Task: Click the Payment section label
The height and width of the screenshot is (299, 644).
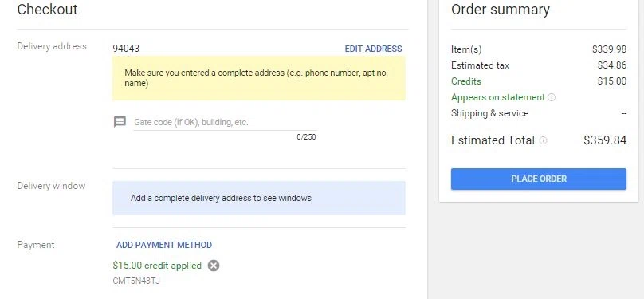Action: coord(36,246)
